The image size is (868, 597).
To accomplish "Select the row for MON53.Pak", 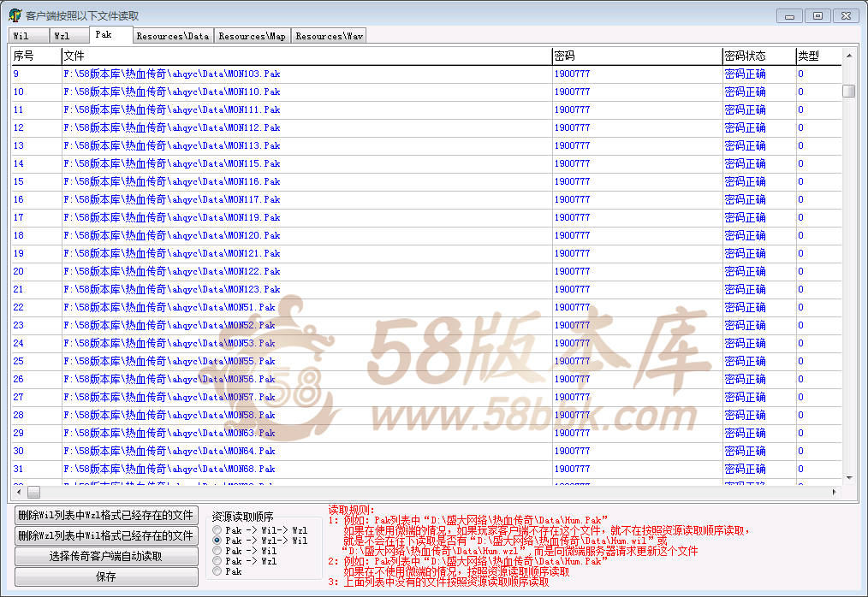I will point(426,344).
